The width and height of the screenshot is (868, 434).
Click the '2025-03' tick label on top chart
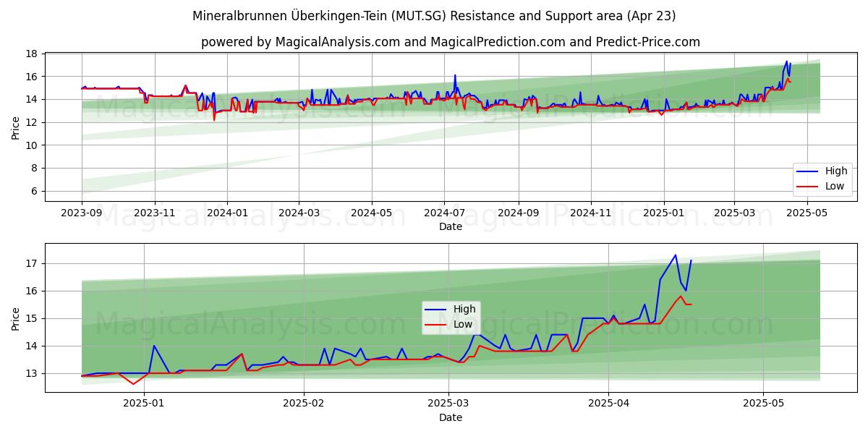pyautogui.click(x=734, y=213)
